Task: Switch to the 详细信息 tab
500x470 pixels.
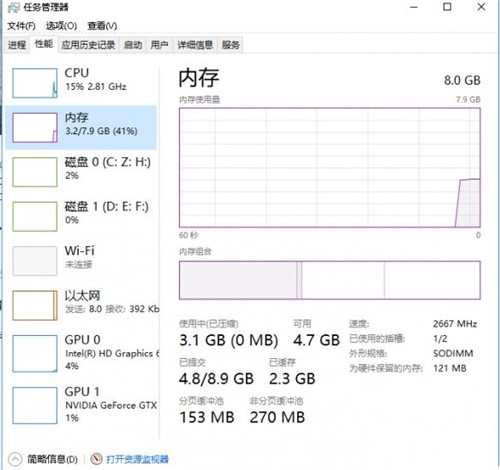Action: coord(195,45)
